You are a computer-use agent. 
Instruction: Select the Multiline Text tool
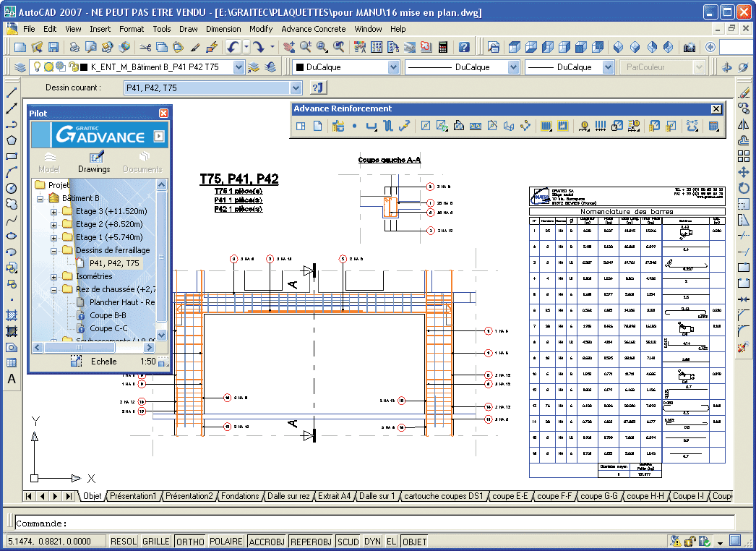tap(12, 379)
